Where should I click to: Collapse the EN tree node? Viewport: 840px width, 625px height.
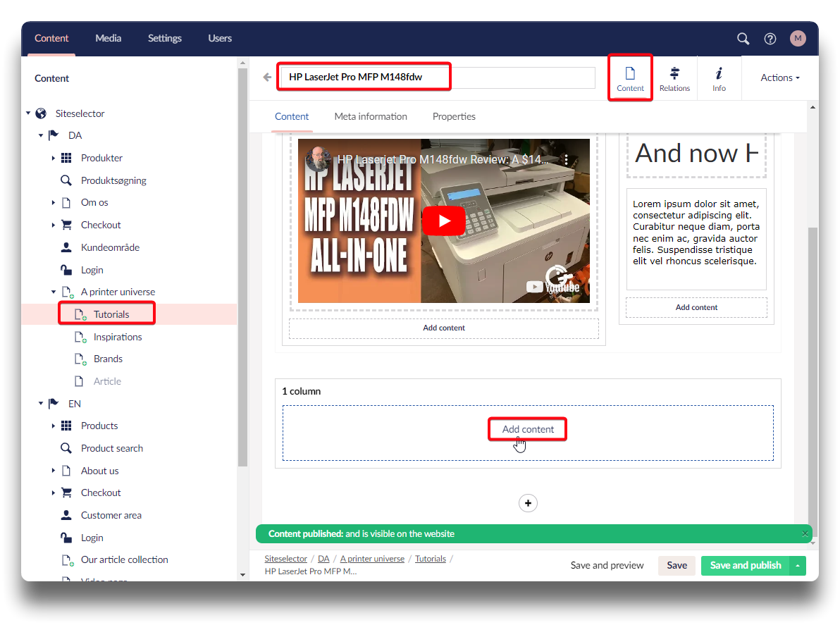pos(41,403)
